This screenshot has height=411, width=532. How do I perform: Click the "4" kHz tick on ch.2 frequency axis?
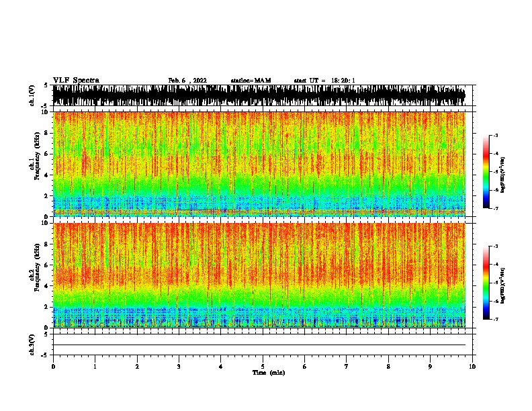click(48, 286)
